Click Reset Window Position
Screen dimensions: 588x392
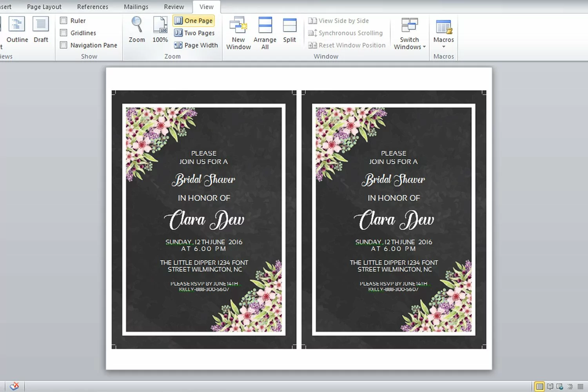pos(347,45)
